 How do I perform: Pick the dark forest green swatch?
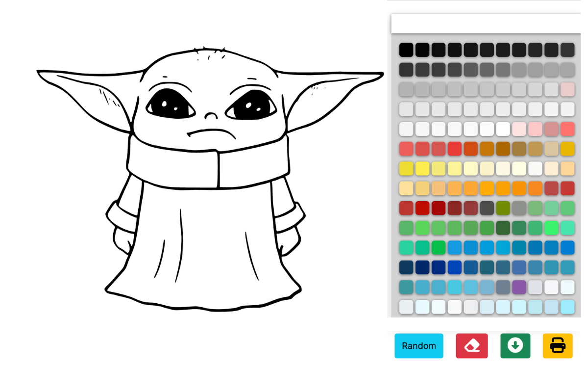503,228
